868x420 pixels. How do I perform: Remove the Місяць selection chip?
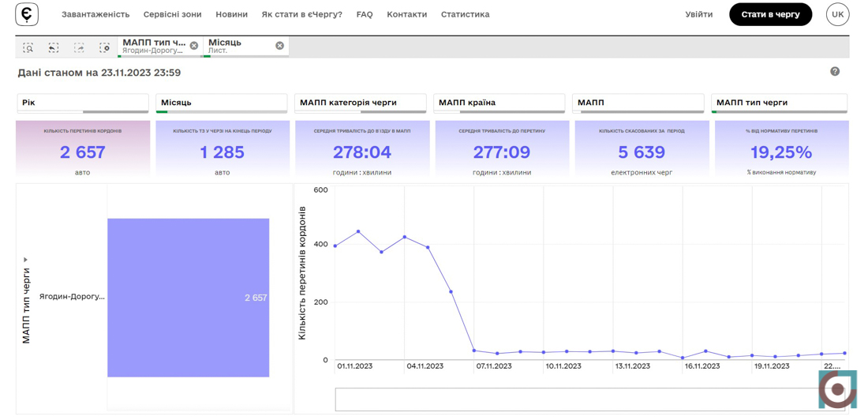pos(279,46)
